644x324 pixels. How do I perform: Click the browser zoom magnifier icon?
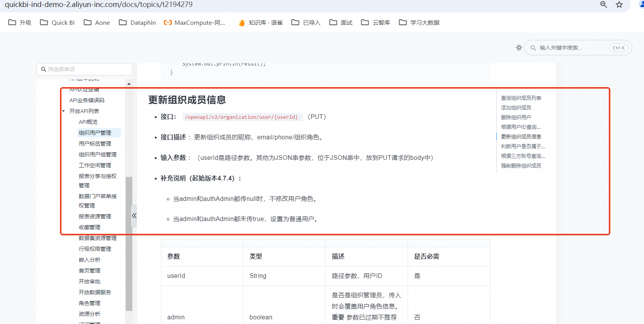(x=603, y=5)
